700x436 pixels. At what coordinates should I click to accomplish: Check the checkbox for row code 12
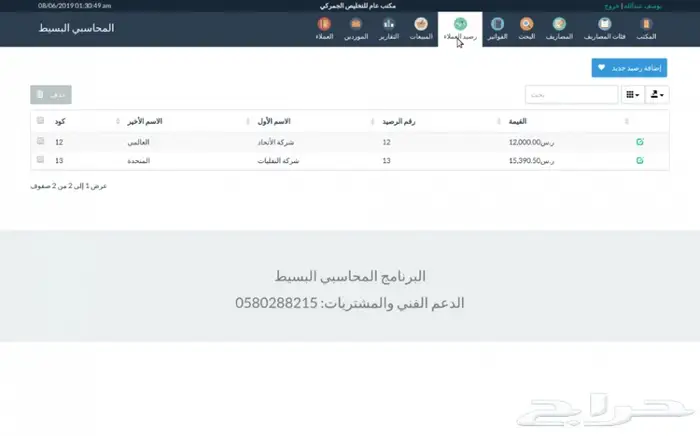point(41,141)
